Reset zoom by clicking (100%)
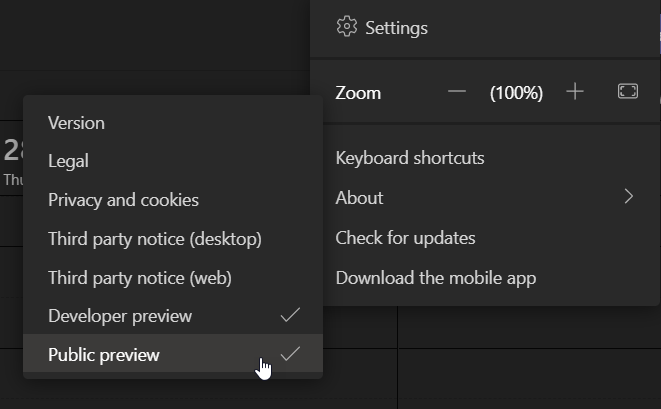Screen dimensions: 661x409 coord(516,93)
